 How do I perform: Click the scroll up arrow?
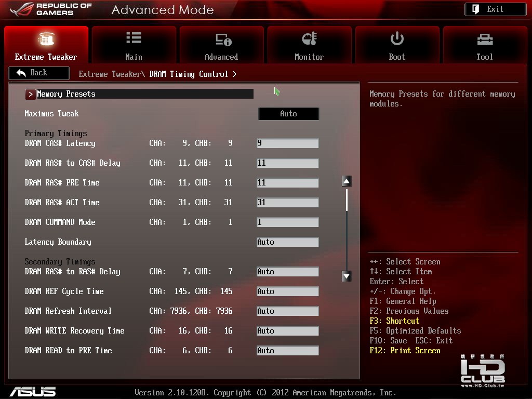point(347,181)
